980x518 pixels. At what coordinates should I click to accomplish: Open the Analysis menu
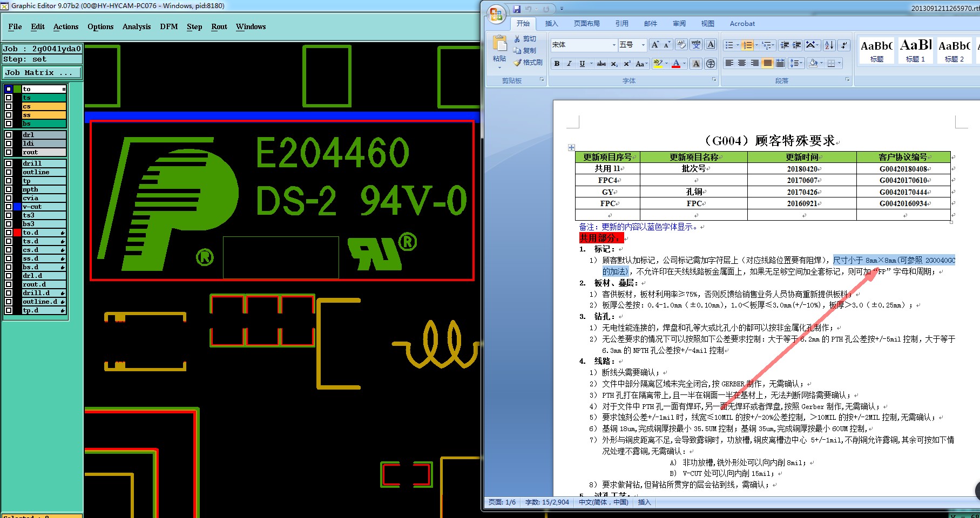pyautogui.click(x=137, y=26)
